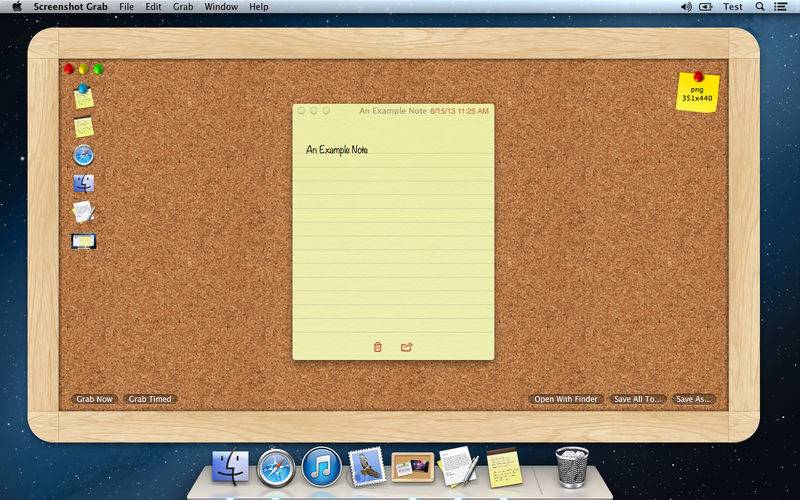This screenshot has width=800, height=500.
Task: Open the File menu
Action: 126,7
